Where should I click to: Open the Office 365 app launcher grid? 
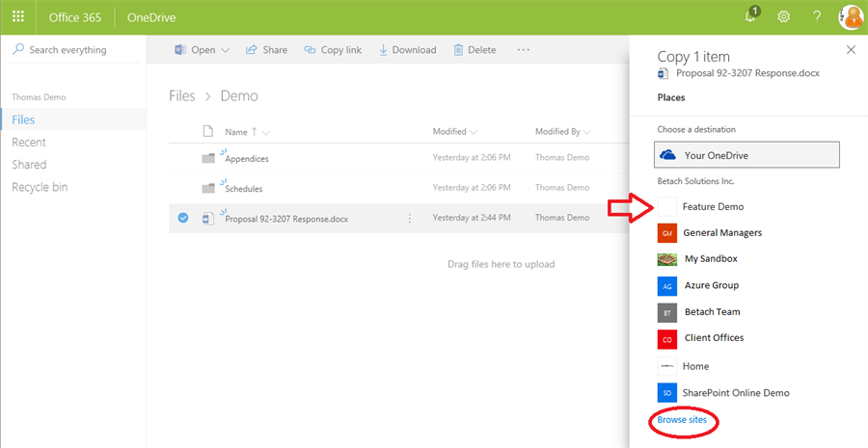17,16
